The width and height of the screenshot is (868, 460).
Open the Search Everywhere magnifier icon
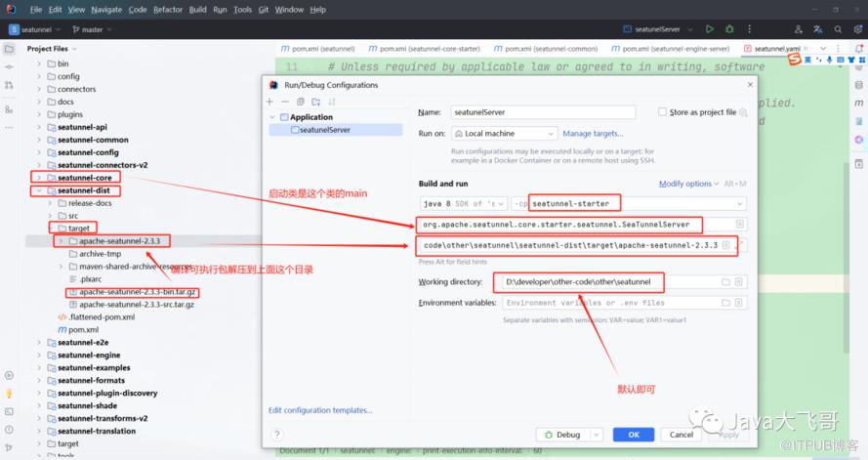[x=838, y=29]
